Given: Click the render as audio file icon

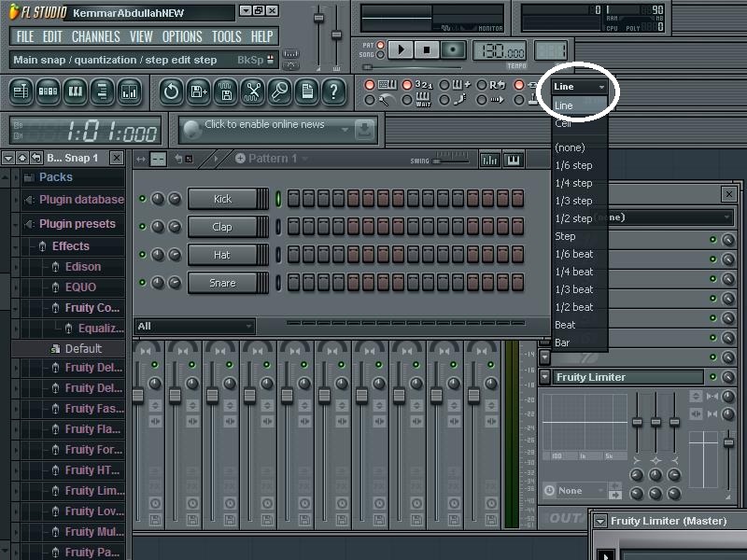Looking at the screenshot, I should click(226, 91).
